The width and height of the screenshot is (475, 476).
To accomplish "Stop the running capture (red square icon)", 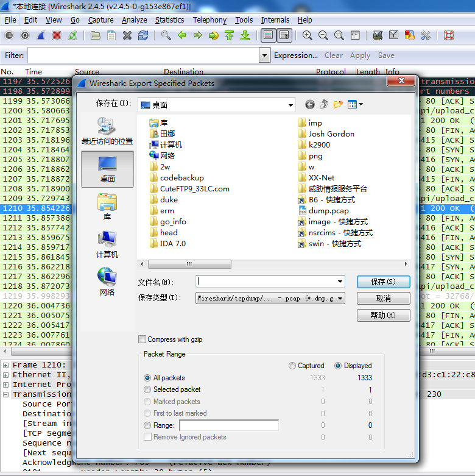I will tap(57, 35).
